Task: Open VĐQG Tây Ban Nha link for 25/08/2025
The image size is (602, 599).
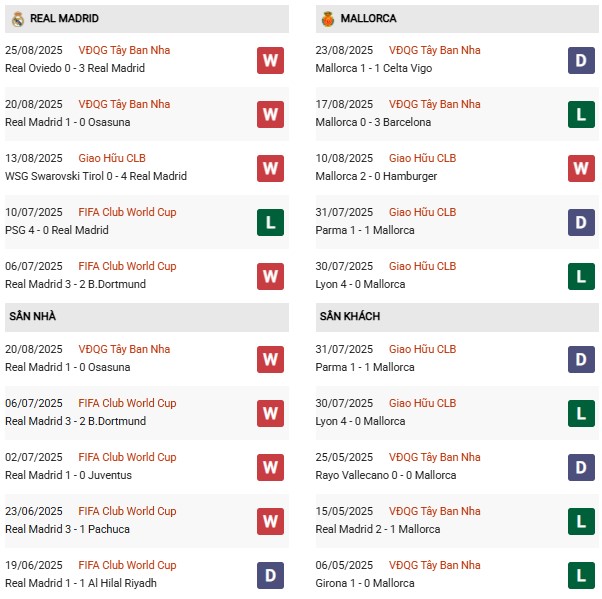Action: click(124, 50)
